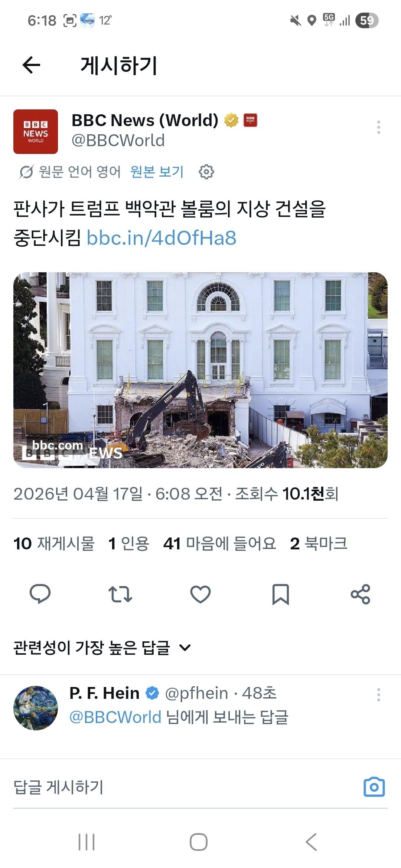The height and width of the screenshot is (868, 401).
Task: Tap the repost arrows icon
Action: click(x=120, y=594)
